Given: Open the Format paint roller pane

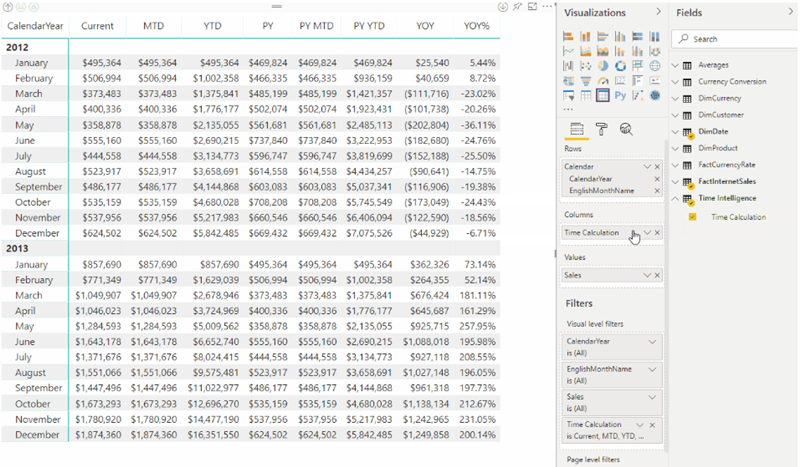Looking at the screenshot, I should click(x=601, y=129).
